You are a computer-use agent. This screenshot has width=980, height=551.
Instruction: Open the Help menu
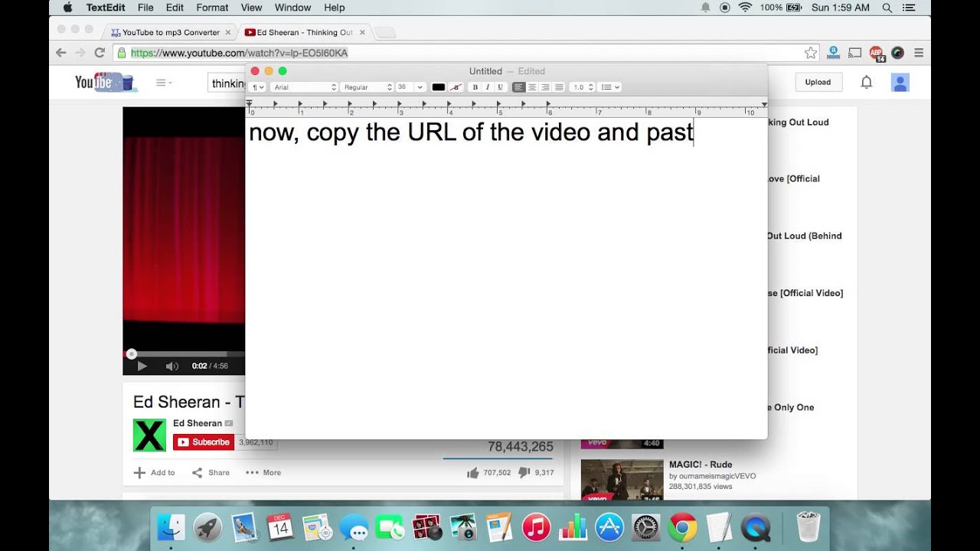(x=335, y=8)
